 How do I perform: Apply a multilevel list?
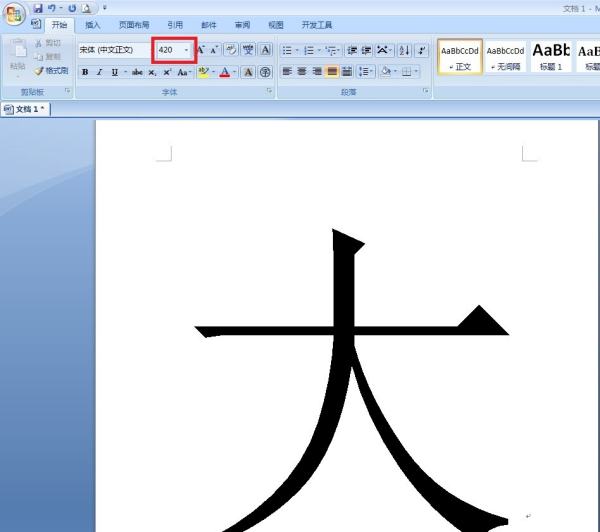coord(331,50)
